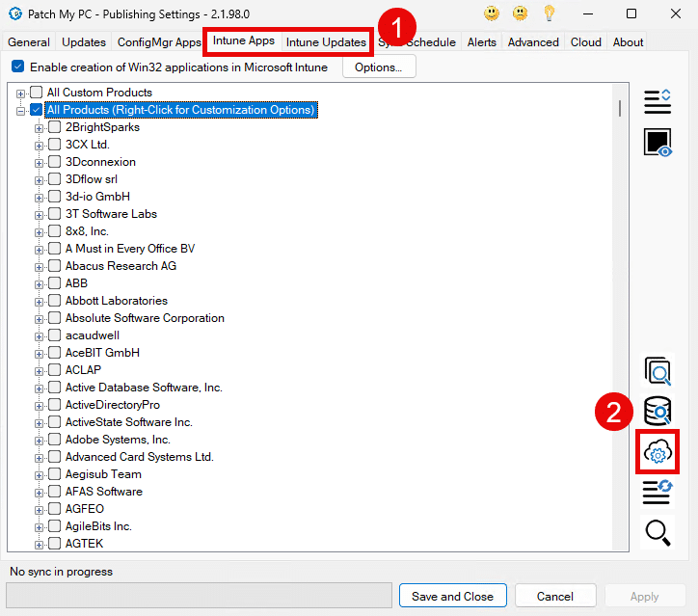Click the black square with eye icon
The image size is (698, 616).
click(x=658, y=142)
